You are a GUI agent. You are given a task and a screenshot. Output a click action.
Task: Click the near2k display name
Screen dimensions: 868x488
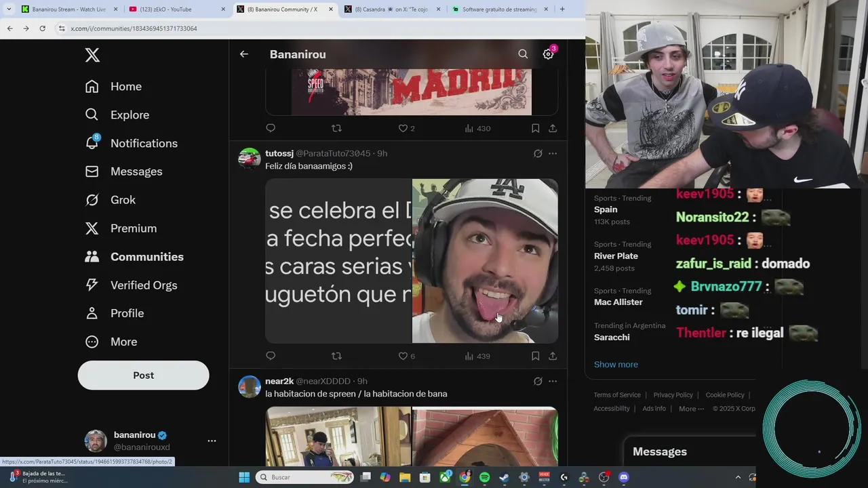click(279, 382)
